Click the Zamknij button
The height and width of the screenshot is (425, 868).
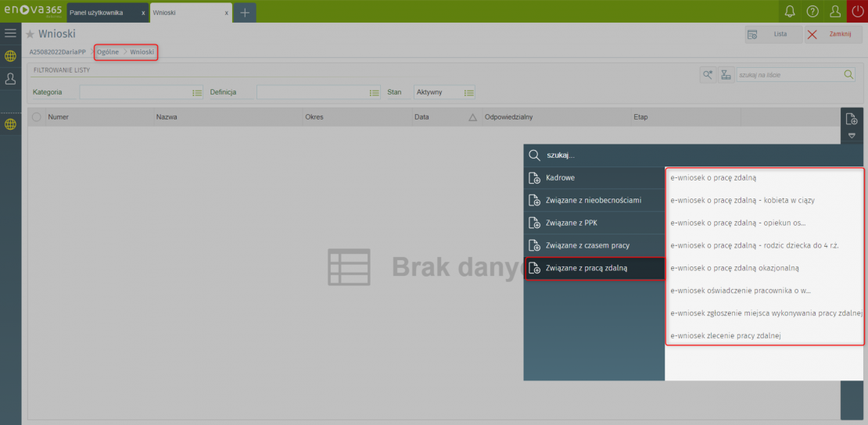point(833,34)
